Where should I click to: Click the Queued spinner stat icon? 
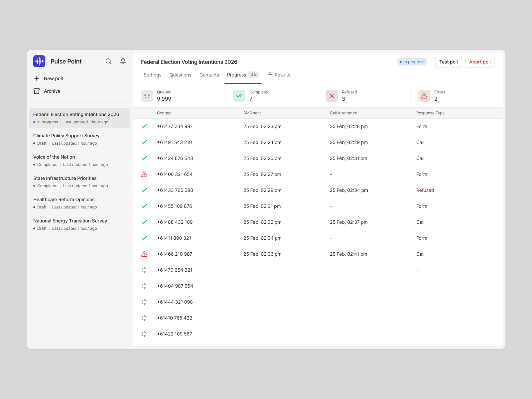click(147, 96)
